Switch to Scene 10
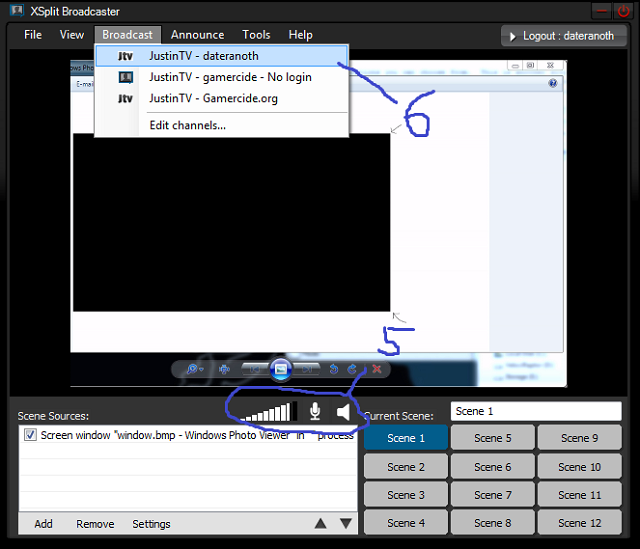This screenshot has width=640, height=549. coord(580,467)
